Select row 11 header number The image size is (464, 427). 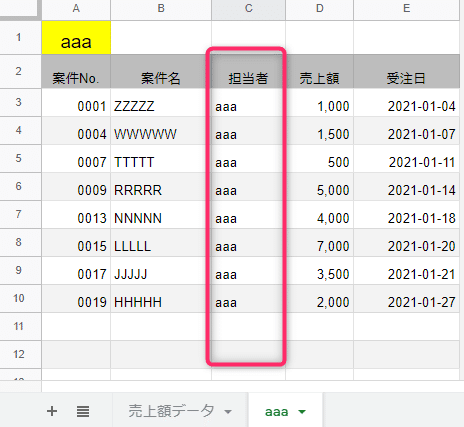pyautogui.click(x=19, y=326)
